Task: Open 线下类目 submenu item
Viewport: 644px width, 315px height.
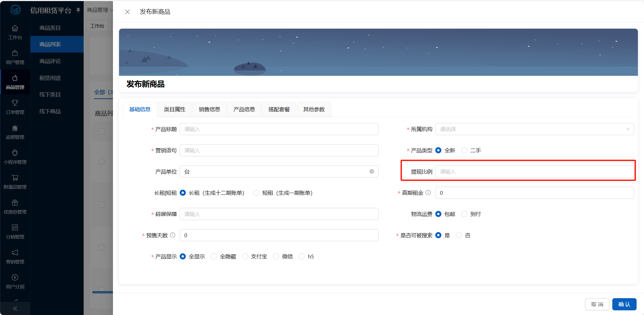Action: (57, 94)
